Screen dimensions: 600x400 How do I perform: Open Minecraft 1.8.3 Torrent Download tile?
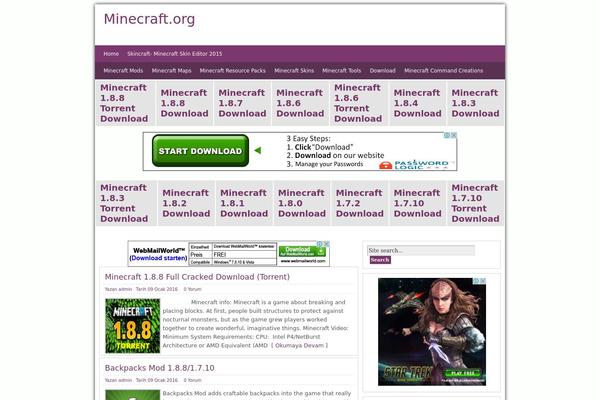click(x=126, y=203)
